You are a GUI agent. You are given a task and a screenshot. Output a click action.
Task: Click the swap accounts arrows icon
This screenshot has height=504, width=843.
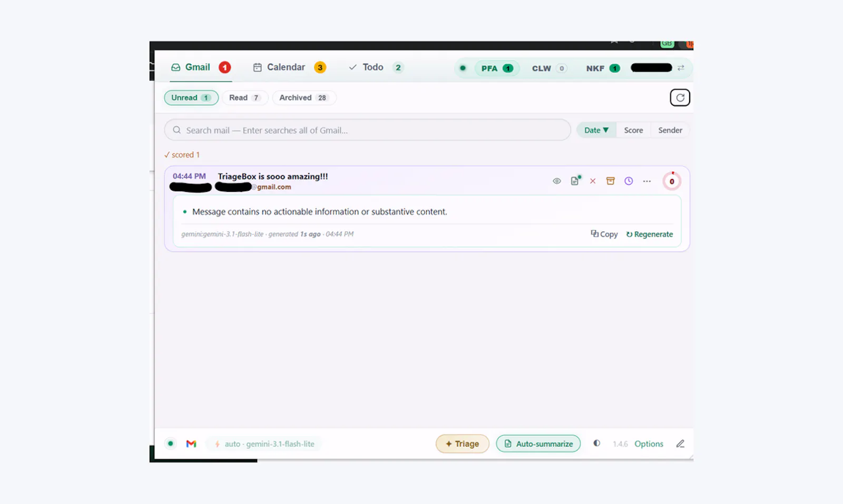click(x=681, y=68)
